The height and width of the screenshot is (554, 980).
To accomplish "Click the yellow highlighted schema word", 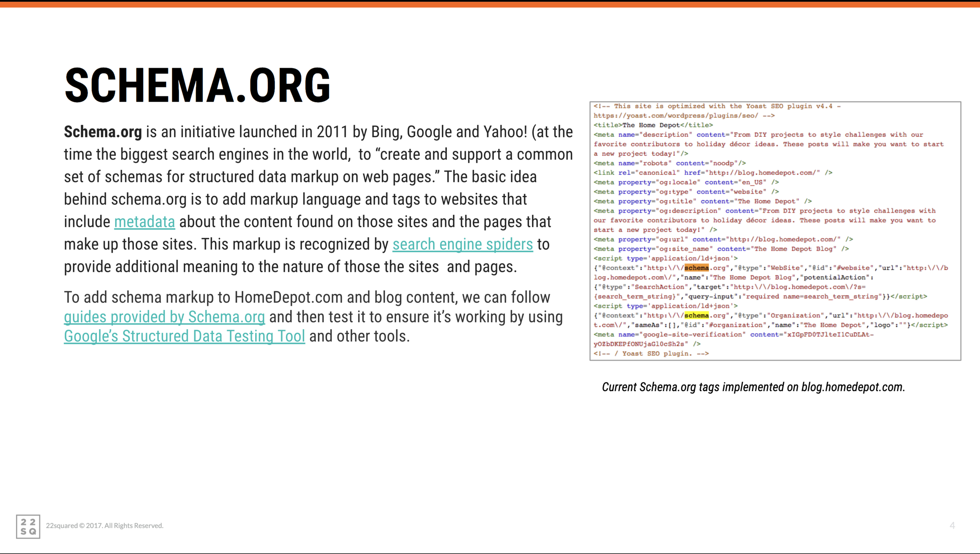I will pyautogui.click(x=697, y=315).
